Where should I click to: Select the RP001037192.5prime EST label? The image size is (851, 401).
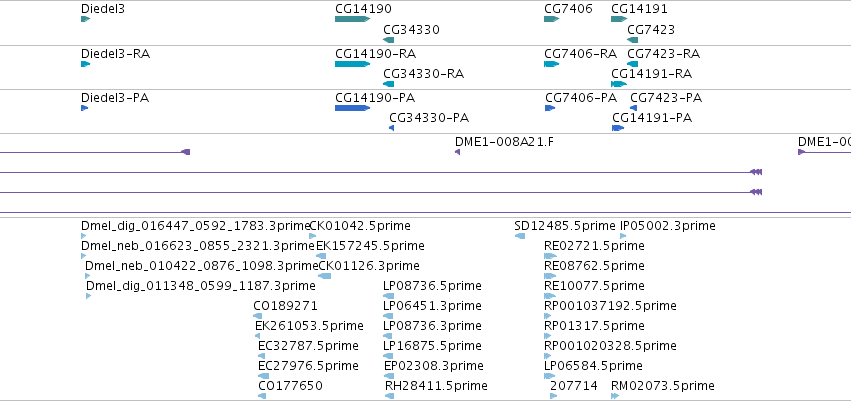(x=611, y=306)
